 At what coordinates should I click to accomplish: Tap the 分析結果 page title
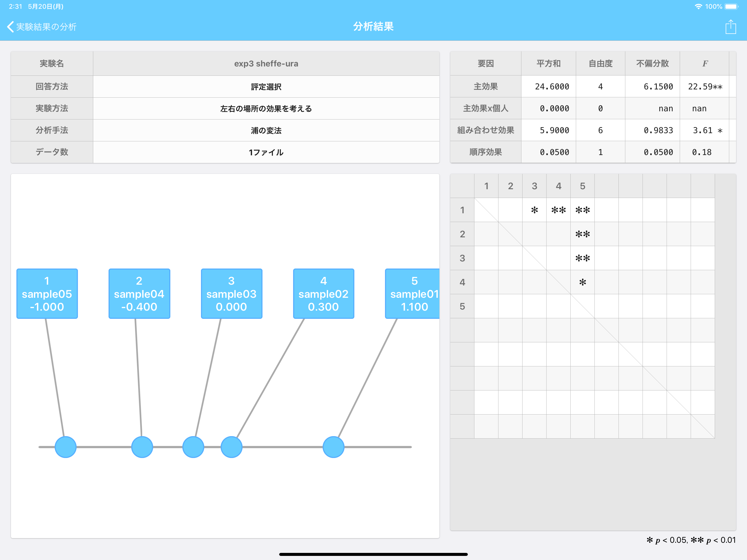(x=373, y=26)
